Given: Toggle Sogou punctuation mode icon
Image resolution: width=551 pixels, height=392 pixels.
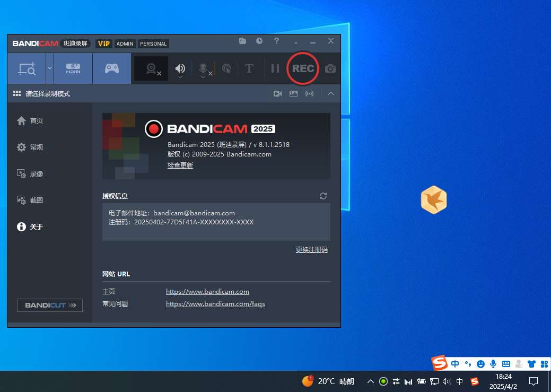Looking at the screenshot, I should [468, 364].
